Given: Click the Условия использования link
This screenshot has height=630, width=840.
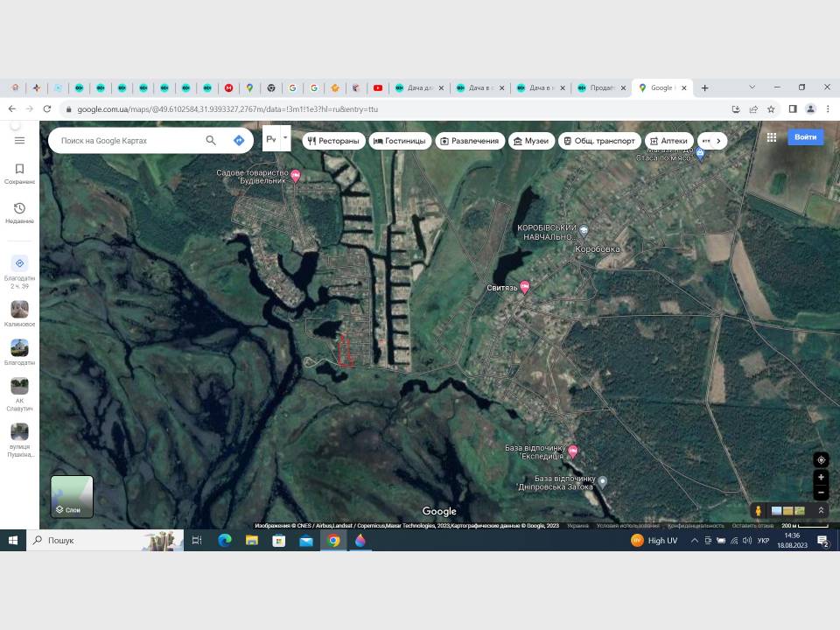Looking at the screenshot, I should (628, 526).
